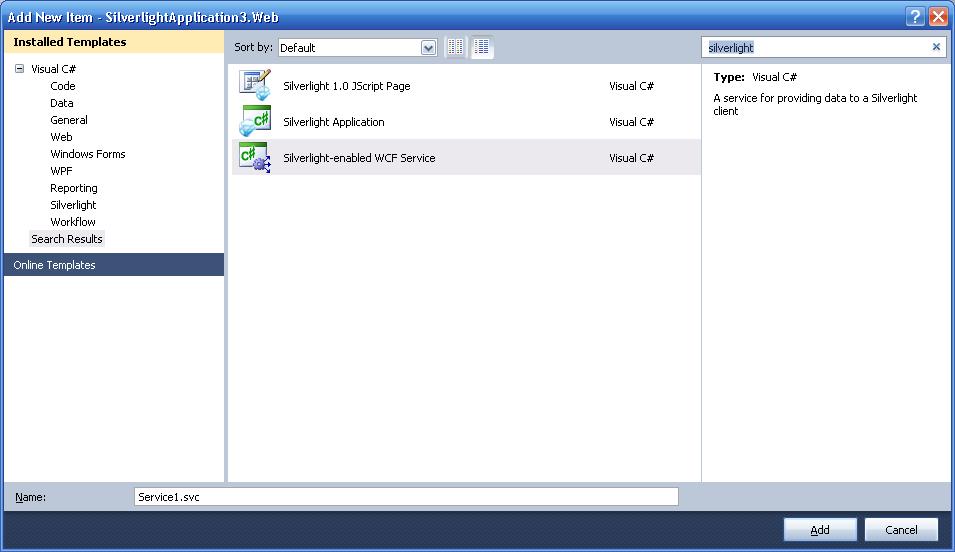955x552 pixels.
Task: Open the dialog Help button
Action: (x=915, y=16)
